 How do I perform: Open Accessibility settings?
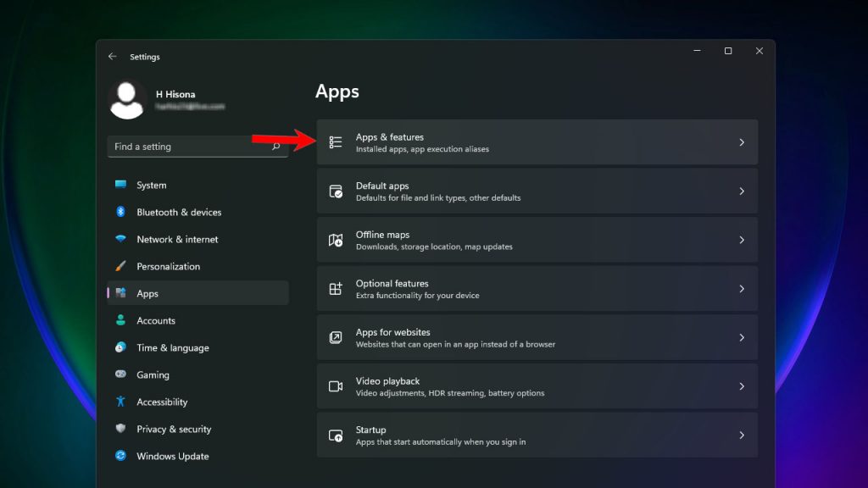pos(198,402)
